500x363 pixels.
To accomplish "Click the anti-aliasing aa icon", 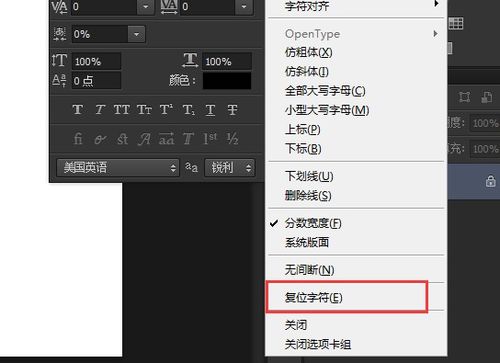I will pos(191,167).
